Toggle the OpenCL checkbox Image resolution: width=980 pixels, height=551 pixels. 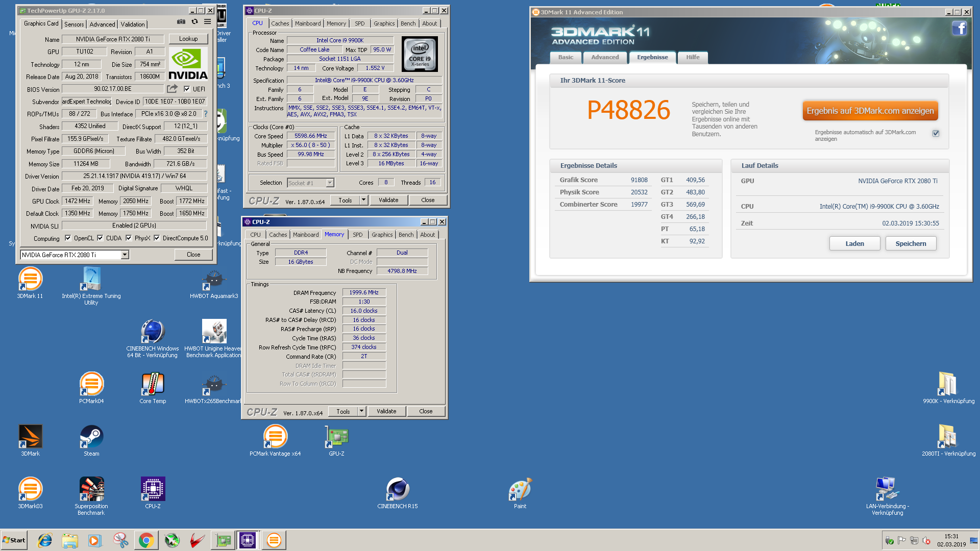pyautogui.click(x=68, y=238)
